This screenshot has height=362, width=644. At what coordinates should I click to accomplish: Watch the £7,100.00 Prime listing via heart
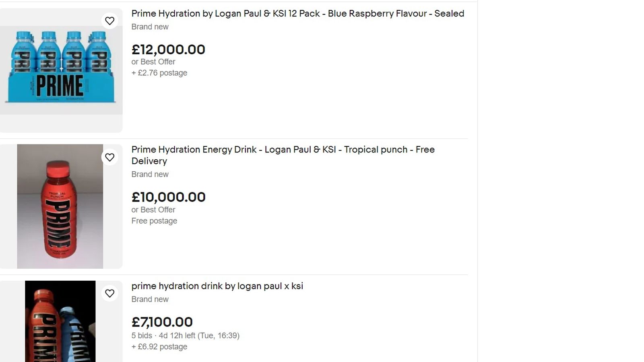109,294
